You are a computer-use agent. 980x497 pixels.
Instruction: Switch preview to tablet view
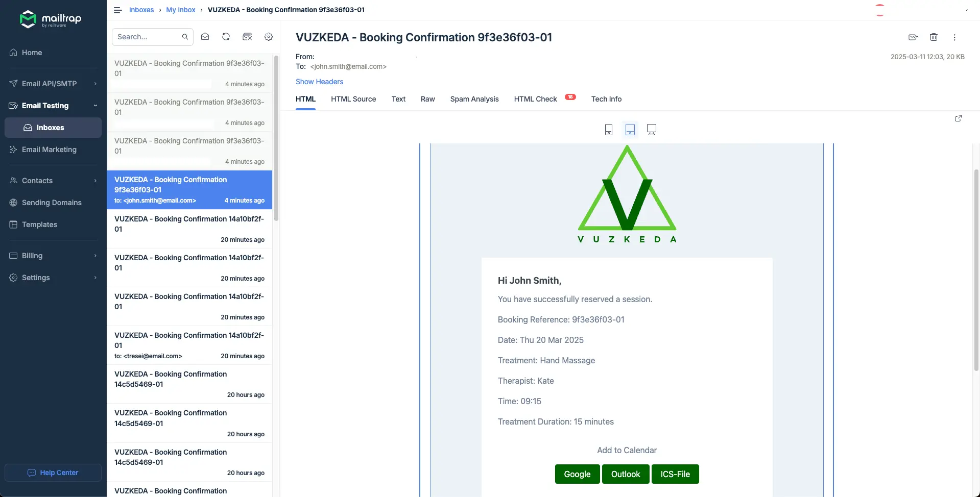[630, 130]
